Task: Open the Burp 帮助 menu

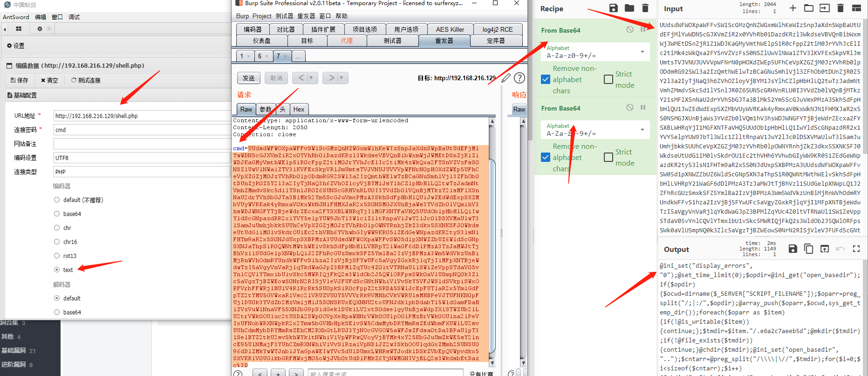Action: pos(342,16)
